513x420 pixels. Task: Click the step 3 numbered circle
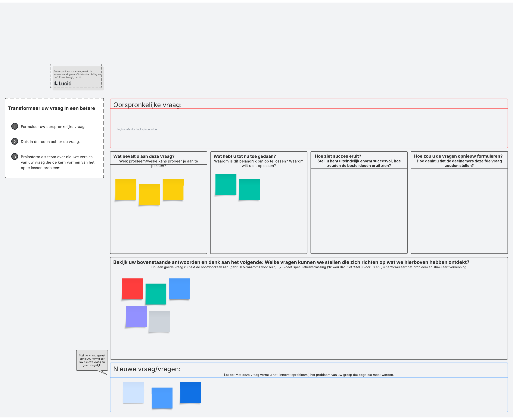coord(15,157)
